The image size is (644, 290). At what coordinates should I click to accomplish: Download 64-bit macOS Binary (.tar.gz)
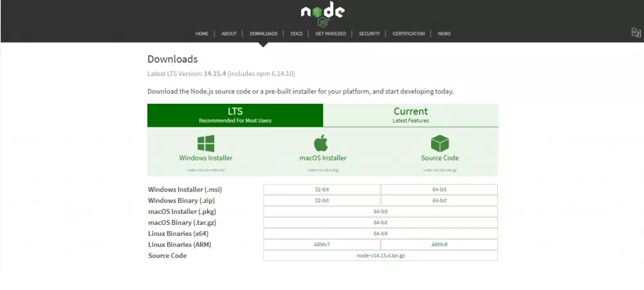[x=380, y=222]
